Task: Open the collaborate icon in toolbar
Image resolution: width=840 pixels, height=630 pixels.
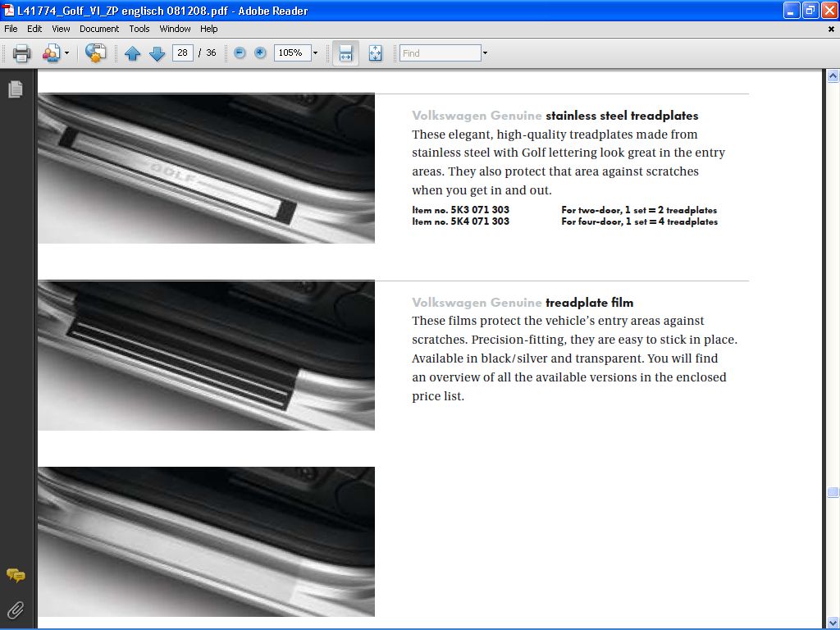Action: (51, 53)
